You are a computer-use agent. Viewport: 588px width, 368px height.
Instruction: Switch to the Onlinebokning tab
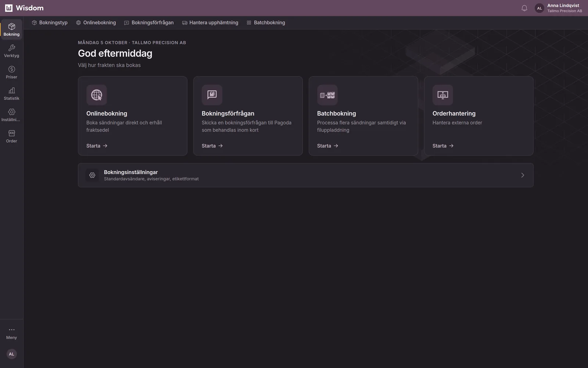(x=96, y=22)
